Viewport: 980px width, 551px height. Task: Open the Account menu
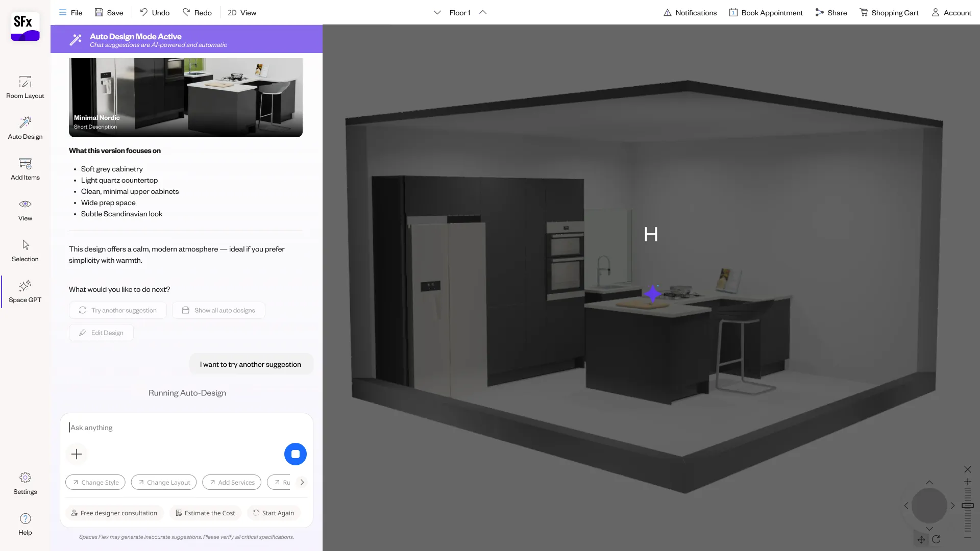[x=951, y=12]
